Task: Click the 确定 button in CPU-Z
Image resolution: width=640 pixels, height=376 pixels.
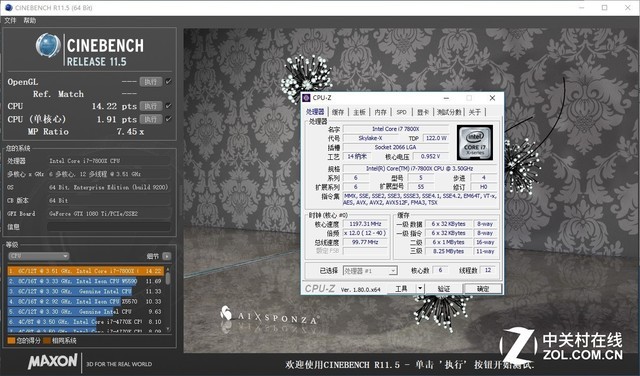Action: 483,289
